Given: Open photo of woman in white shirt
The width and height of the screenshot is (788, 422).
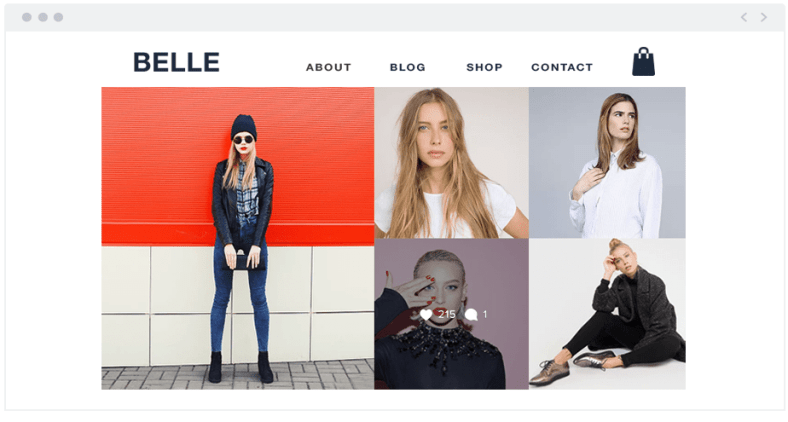Looking at the screenshot, I should (607, 163).
